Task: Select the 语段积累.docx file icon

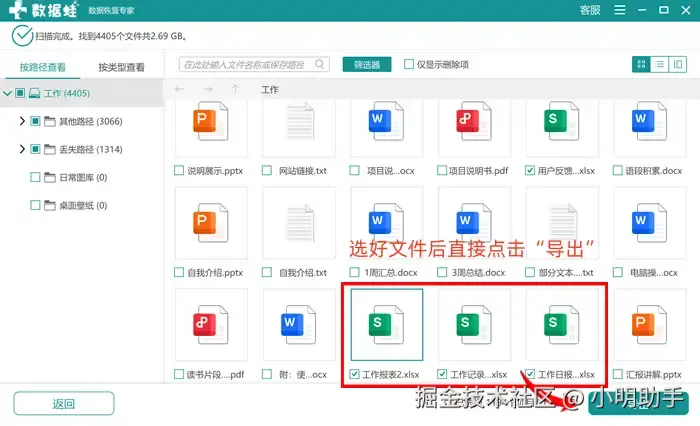Action: click(650, 121)
